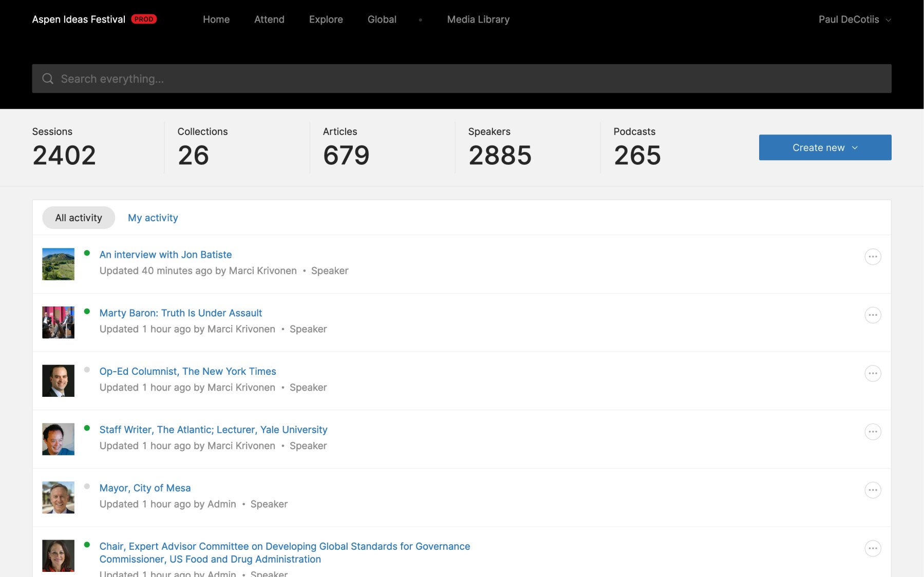924x577 pixels.
Task: Click into Search everything field
Action: pos(462,79)
